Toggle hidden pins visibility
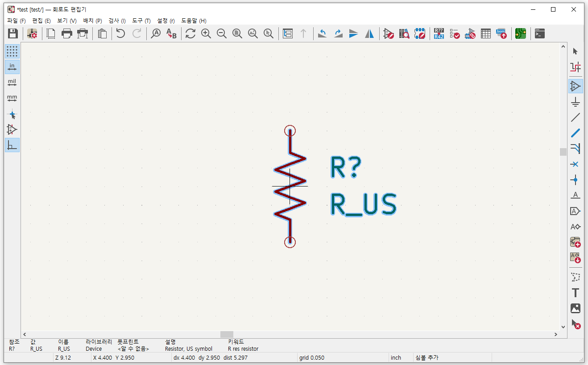This screenshot has height=365, width=588. click(12, 129)
